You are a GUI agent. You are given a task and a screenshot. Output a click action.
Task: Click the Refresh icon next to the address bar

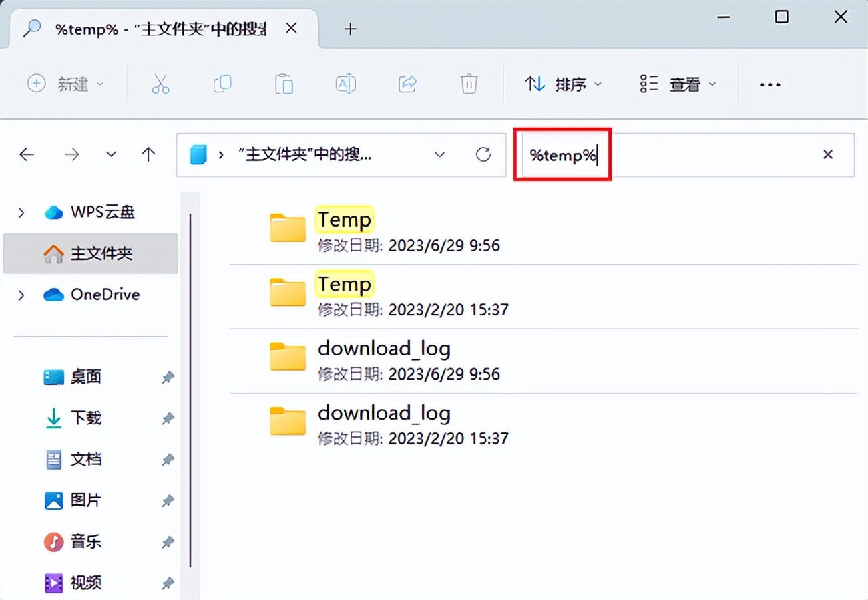click(x=483, y=154)
